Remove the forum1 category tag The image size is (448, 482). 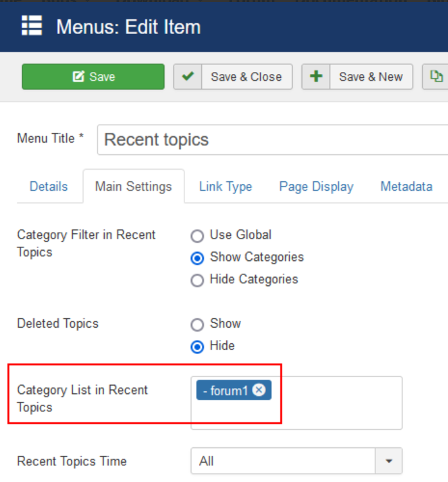pyautogui.click(x=259, y=390)
